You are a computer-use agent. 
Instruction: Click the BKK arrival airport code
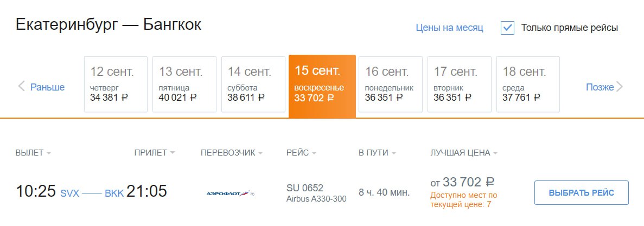click(x=114, y=193)
